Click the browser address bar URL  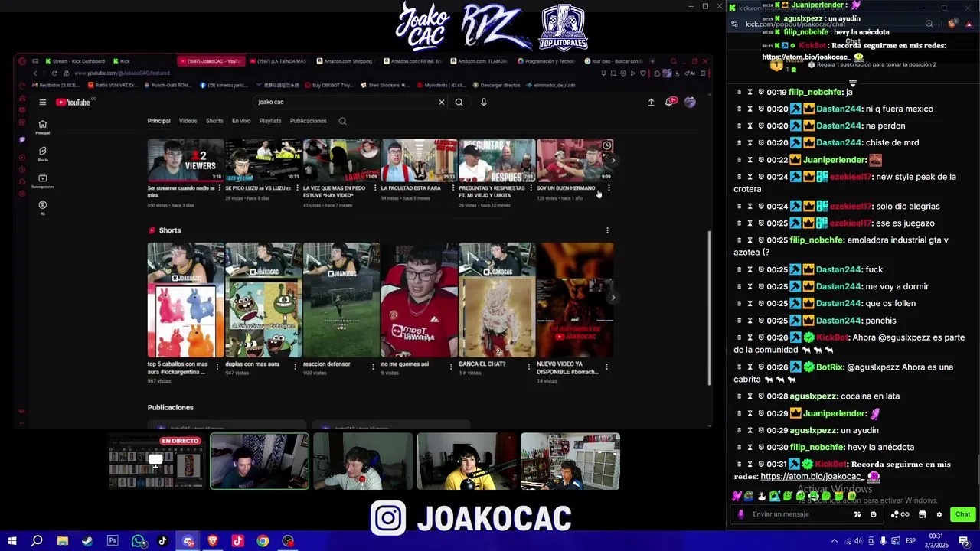(x=122, y=73)
